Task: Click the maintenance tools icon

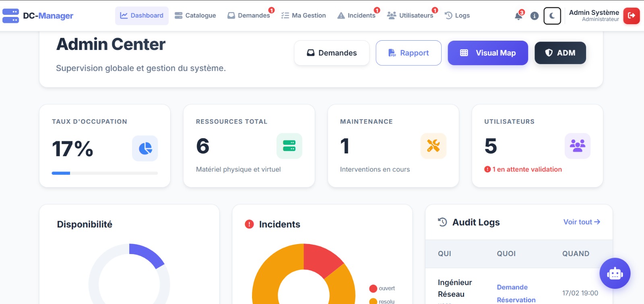Action: click(x=433, y=146)
